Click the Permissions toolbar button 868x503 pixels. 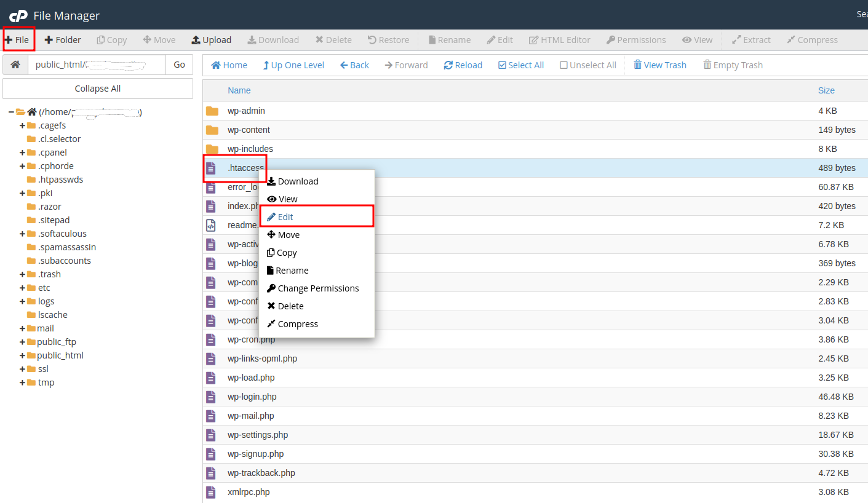(x=636, y=40)
